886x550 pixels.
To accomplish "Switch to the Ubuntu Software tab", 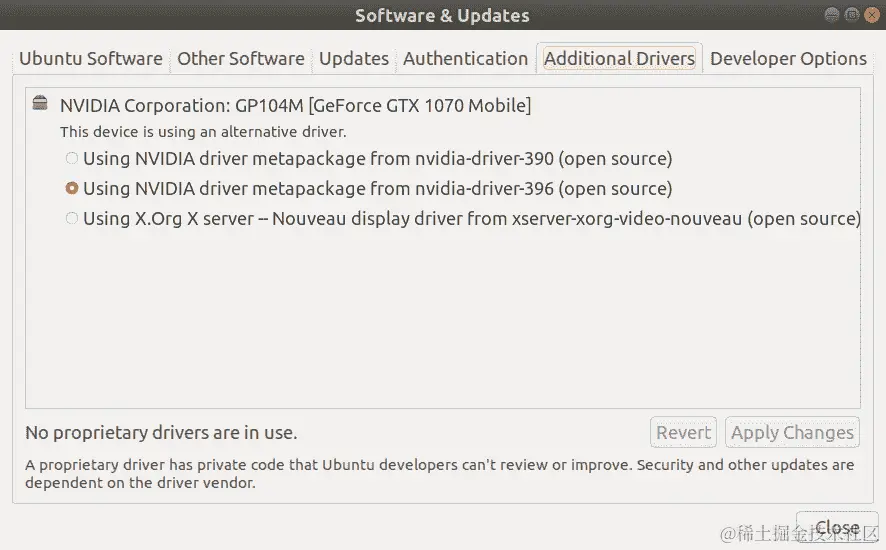I will (90, 59).
